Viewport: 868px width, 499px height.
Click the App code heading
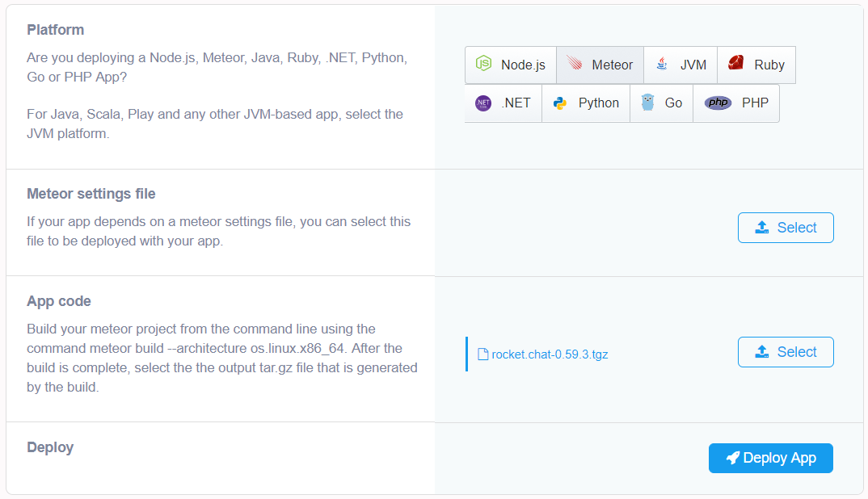(x=59, y=301)
